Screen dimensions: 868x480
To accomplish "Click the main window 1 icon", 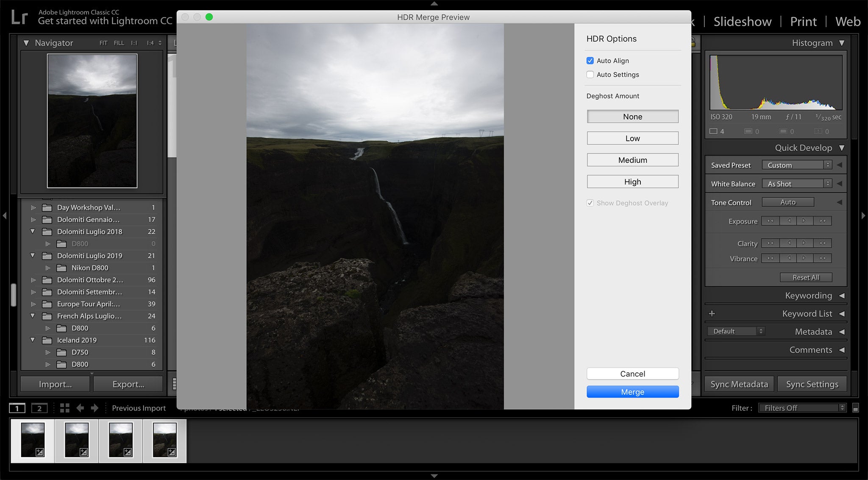I will coord(17,407).
